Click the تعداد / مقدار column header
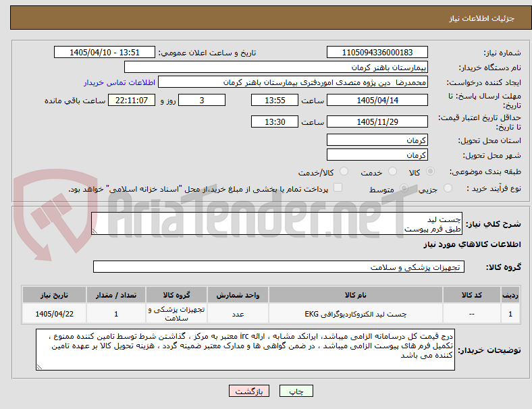The width and height of the screenshot is (532, 409). (x=116, y=295)
